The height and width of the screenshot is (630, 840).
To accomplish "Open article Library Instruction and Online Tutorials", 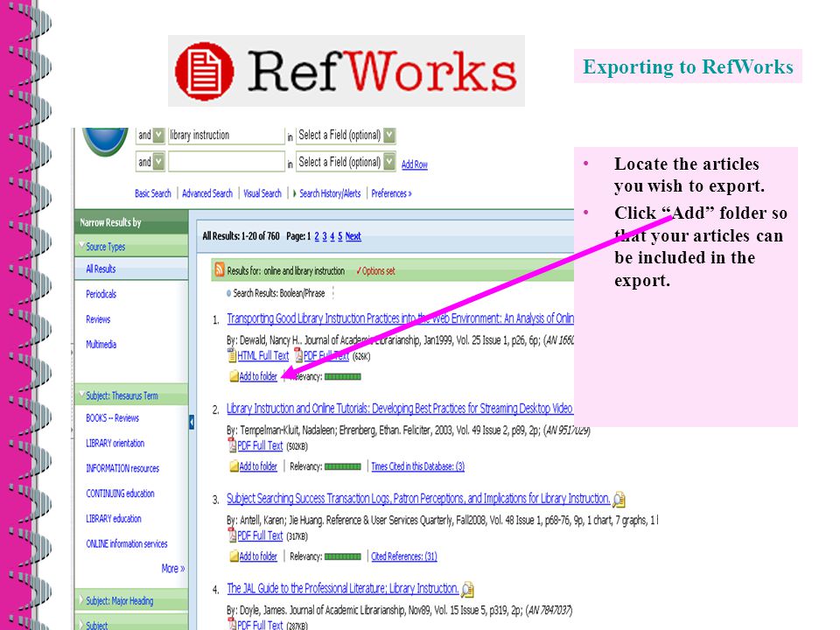I will pyautogui.click(x=400, y=409).
